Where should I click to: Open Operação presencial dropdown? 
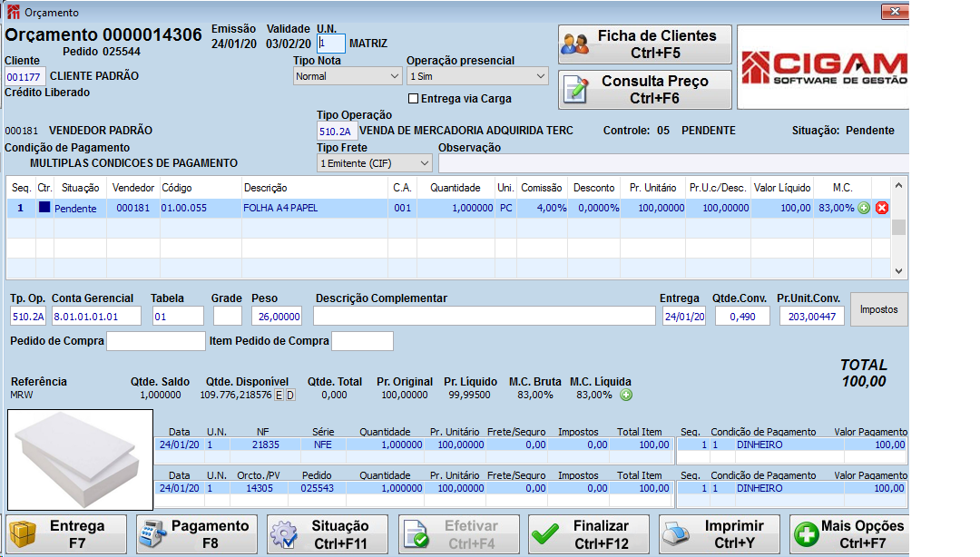(x=477, y=76)
